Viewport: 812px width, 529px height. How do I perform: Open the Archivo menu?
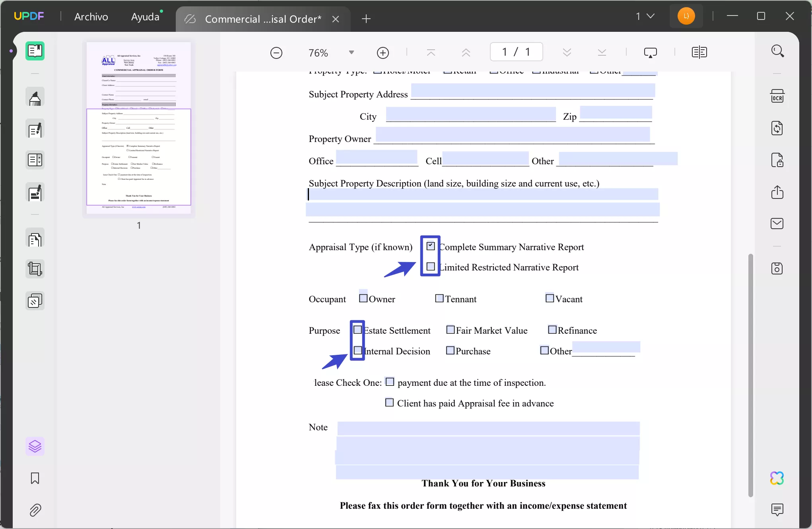(91, 17)
